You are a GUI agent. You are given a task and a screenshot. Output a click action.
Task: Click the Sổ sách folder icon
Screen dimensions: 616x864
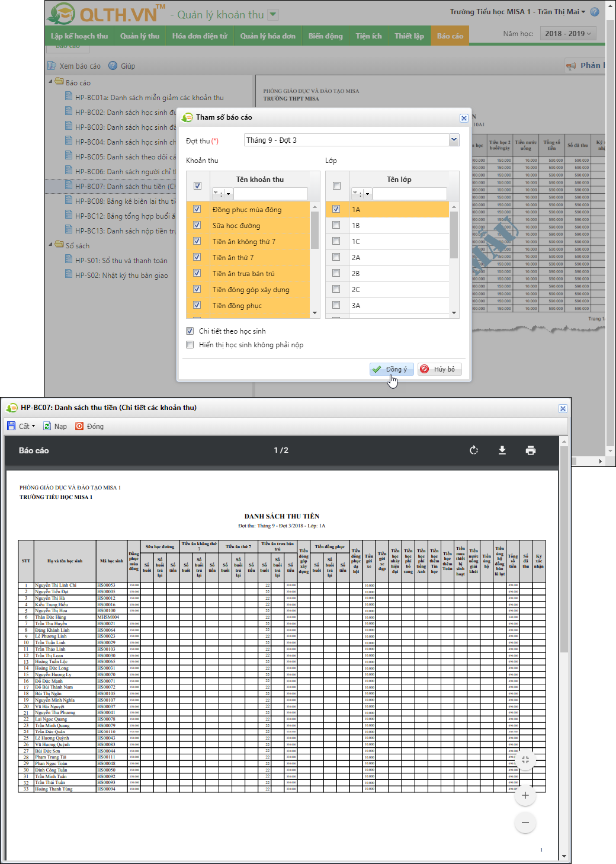59,245
